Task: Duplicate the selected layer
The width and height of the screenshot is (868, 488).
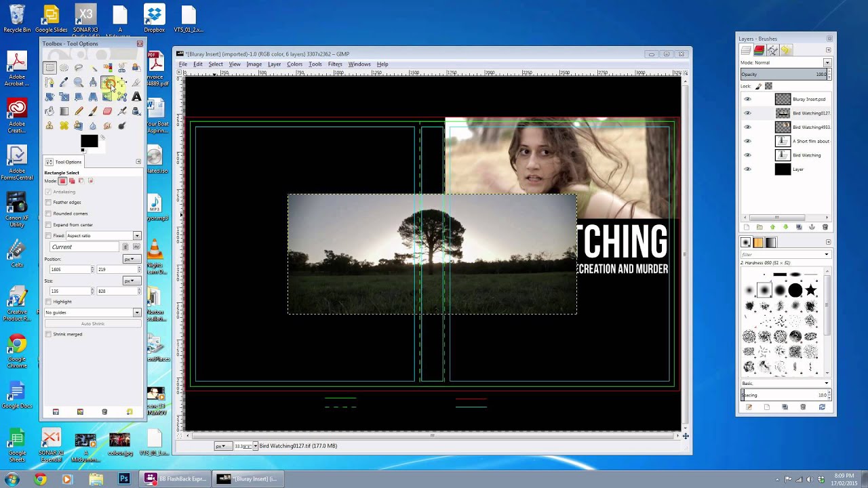Action: click(799, 227)
